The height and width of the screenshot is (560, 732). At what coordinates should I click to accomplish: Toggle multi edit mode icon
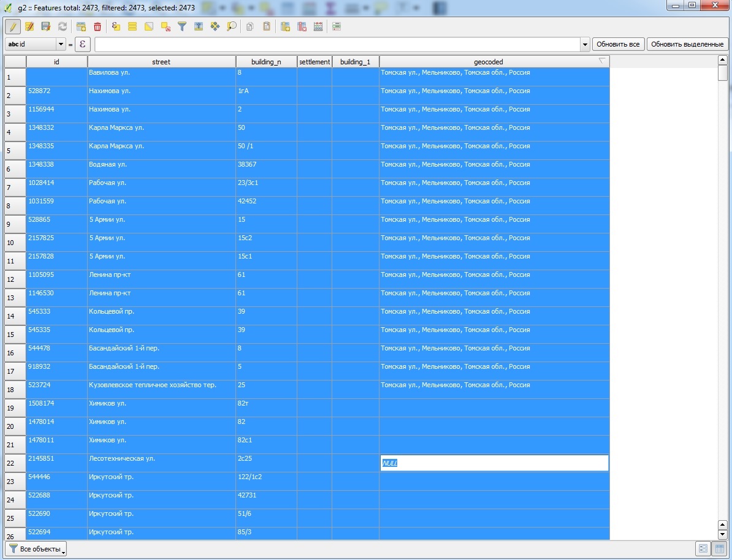pos(29,26)
